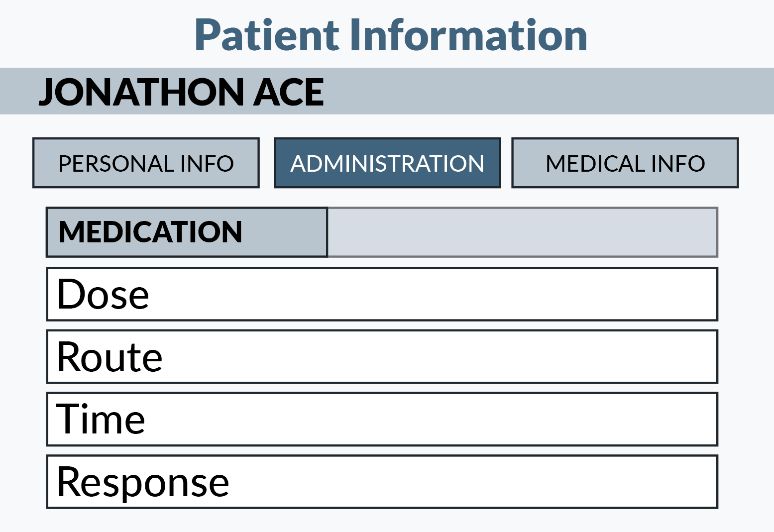The height and width of the screenshot is (532, 774).
Task: Click the Medication header label
Action: (x=150, y=232)
